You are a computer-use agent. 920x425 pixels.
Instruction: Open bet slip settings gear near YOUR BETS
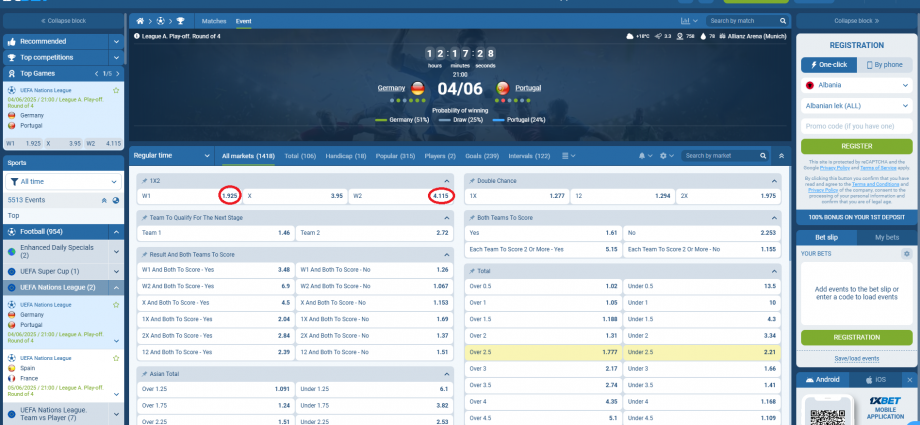coord(907,254)
